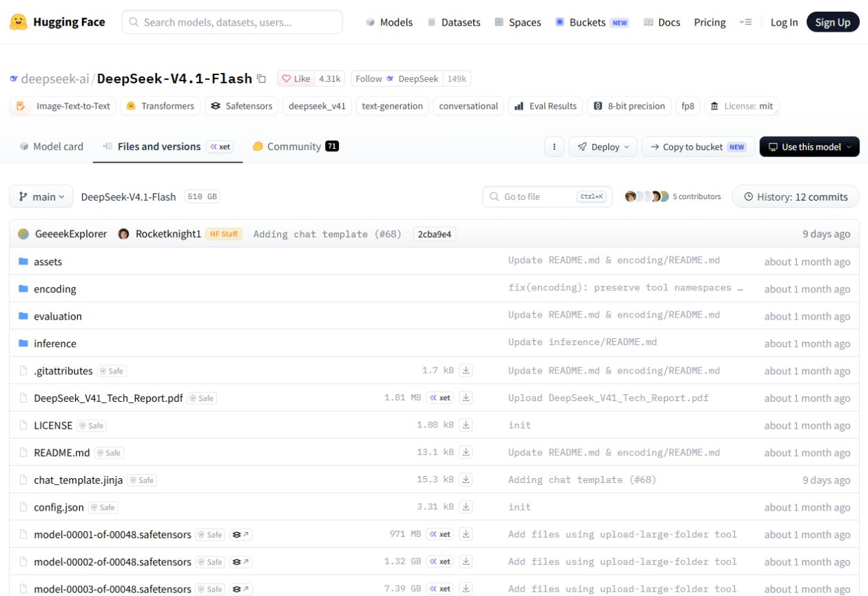Image resolution: width=868 pixels, height=596 pixels.
Task: Open Rocketknight1 user profile
Action: [168, 234]
